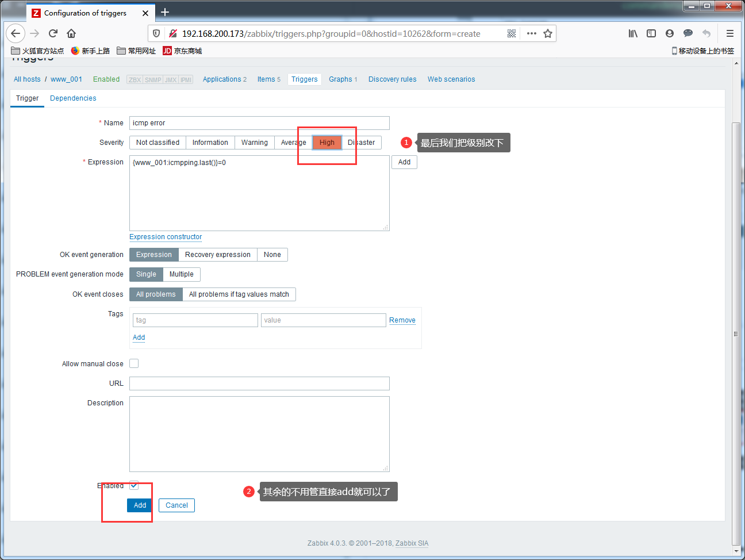
Task: Choose All problems if tag values match
Action: 239,294
